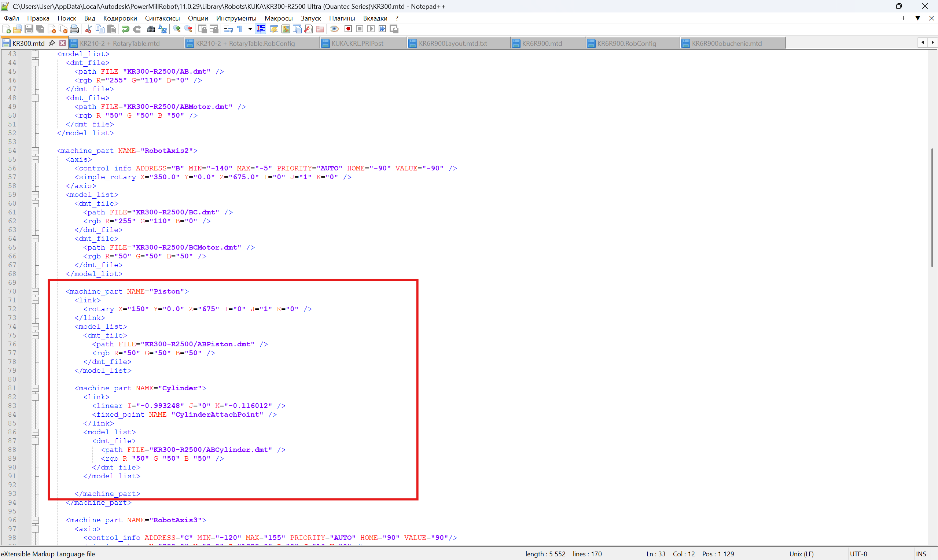Viewport: 938px width, 560px height.
Task: Close the KR300.mtd tab
Action: [x=63, y=43]
